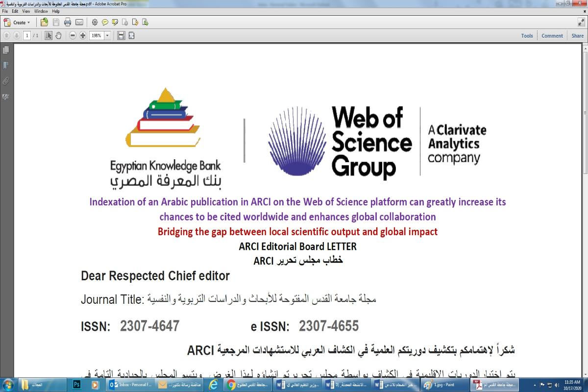The width and height of the screenshot is (588, 392).
Task: Open the Edit menu
Action: click(x=15, y=11)
